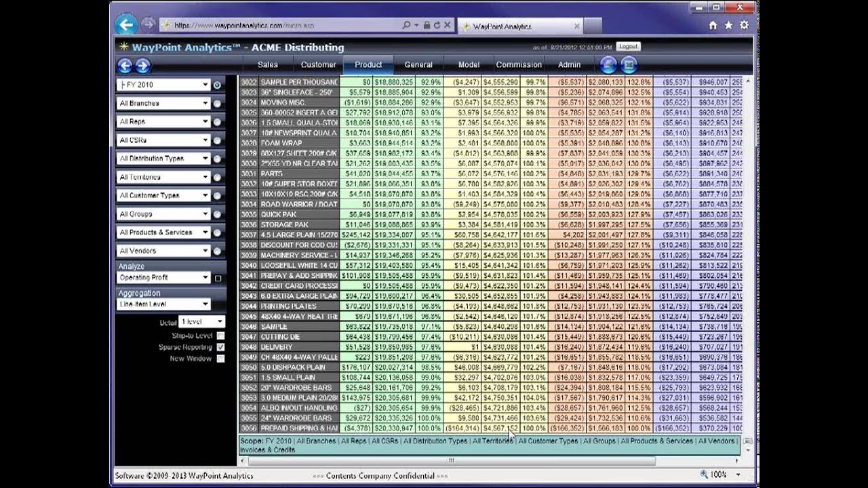Screen dimensions: 868x488
Task: Open the All Reps dropdown
Action: pyautogui.click(x=163, y=121)
